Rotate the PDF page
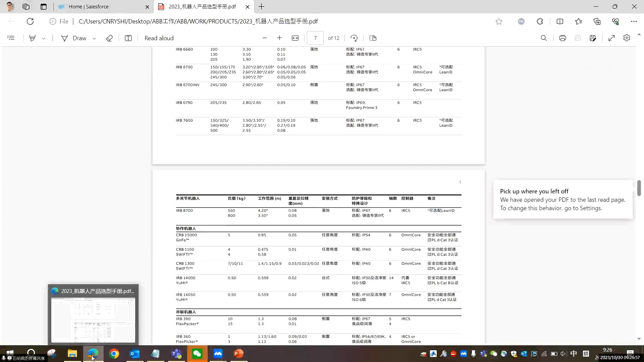644x362 pixels. click(x=354, y=38)
